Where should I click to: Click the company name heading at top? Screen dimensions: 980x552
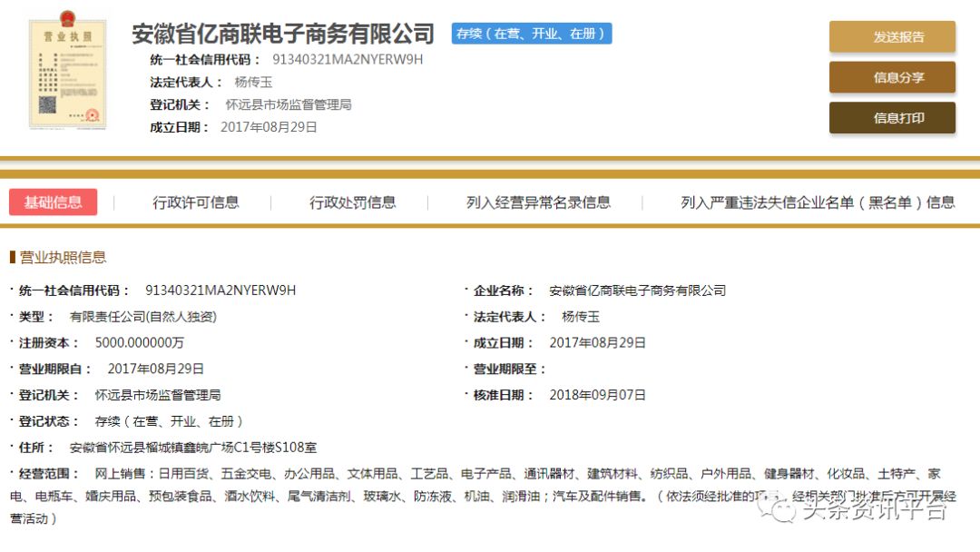pos(283,34)
